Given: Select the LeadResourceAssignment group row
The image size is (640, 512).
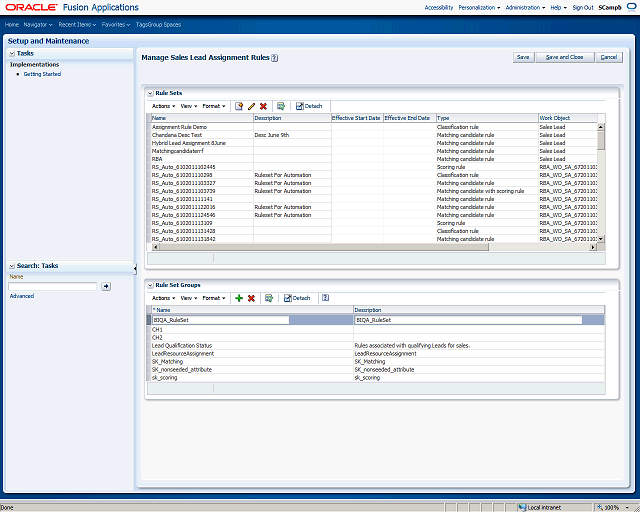Looking at the screenshot, I should [x=378, y=354].
